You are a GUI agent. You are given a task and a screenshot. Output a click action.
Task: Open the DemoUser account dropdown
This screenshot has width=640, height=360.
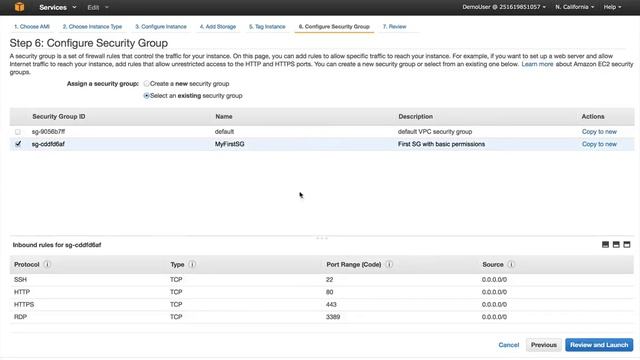click(x=504, y=7)
